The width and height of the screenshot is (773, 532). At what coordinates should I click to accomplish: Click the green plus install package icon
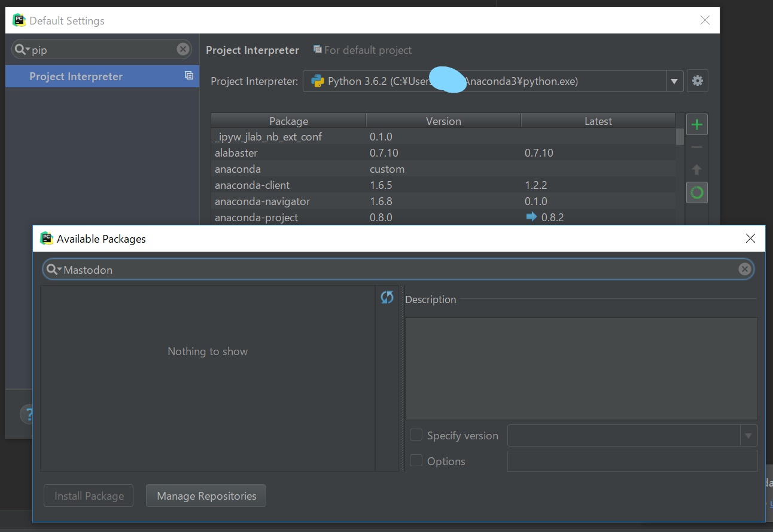click(x=696, y=125)
